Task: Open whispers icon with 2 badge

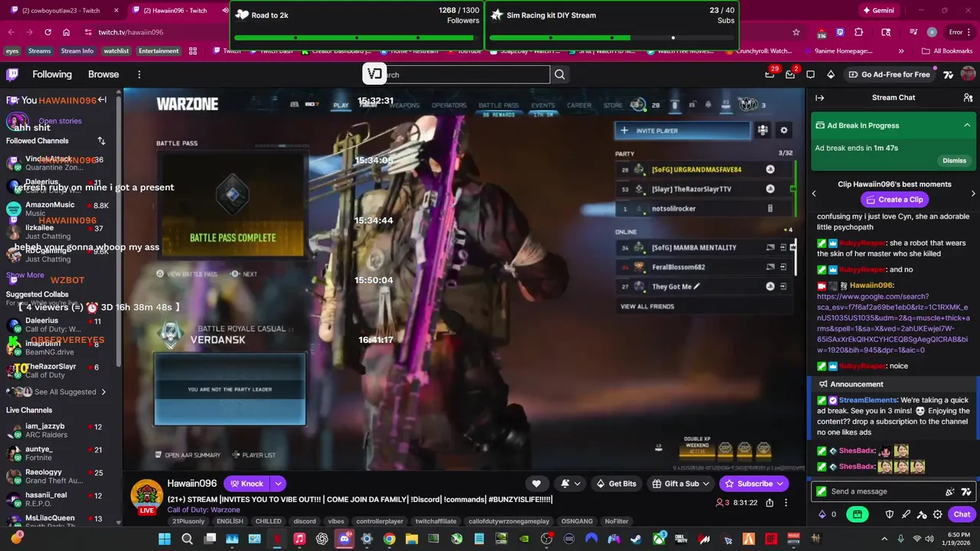Action: 792,74
